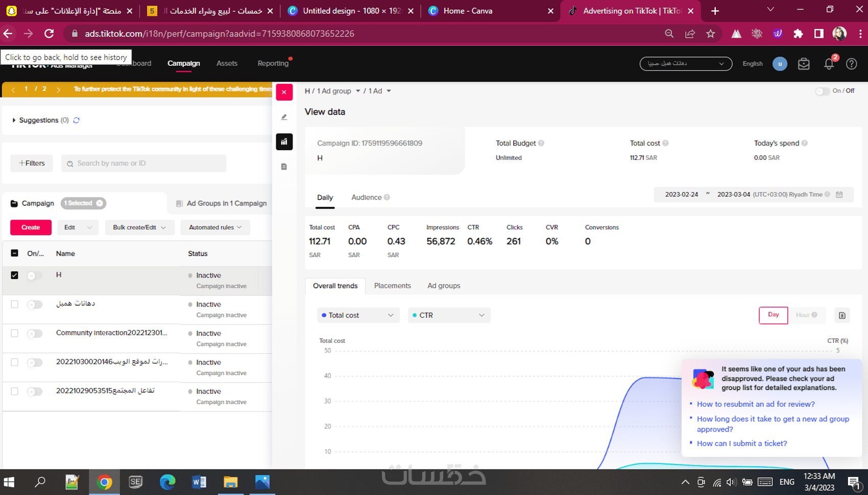Clear the 1 Selected campaign chip

[x=100, y=203]
